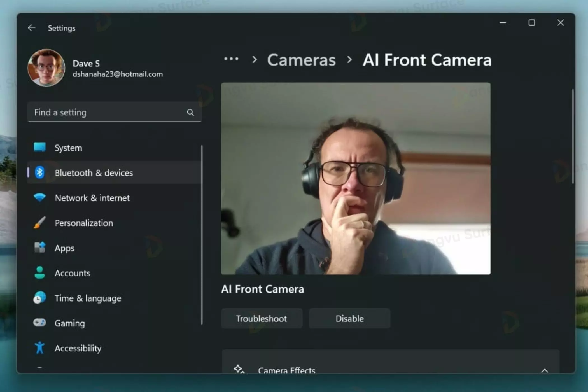This screenshot has width=588, height=392.
Task: Click the Accounts person icon
Action: (x=39, y=273)
